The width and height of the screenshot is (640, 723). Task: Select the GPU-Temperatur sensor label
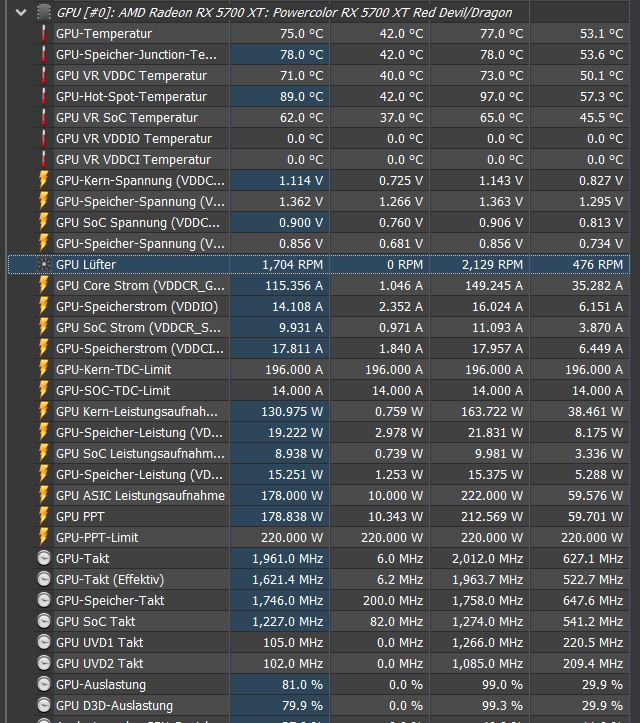tap(104, 34)
